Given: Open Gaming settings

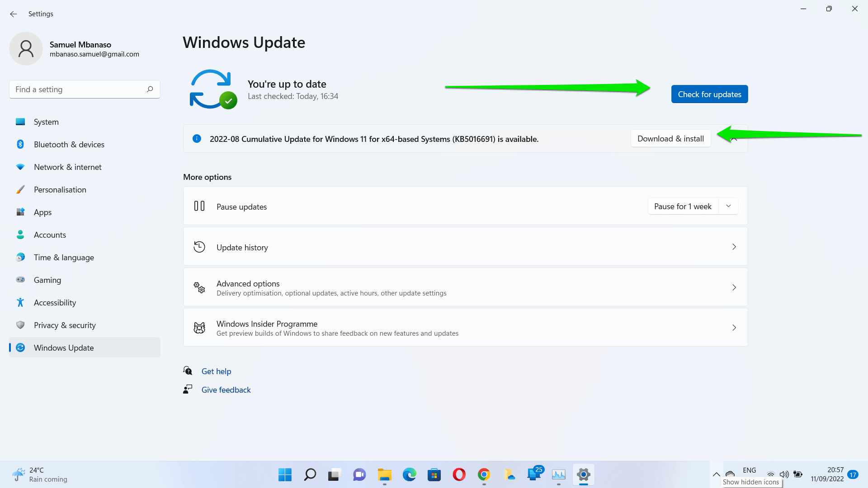Looking at the screenshot, I should tap(47, 280).
